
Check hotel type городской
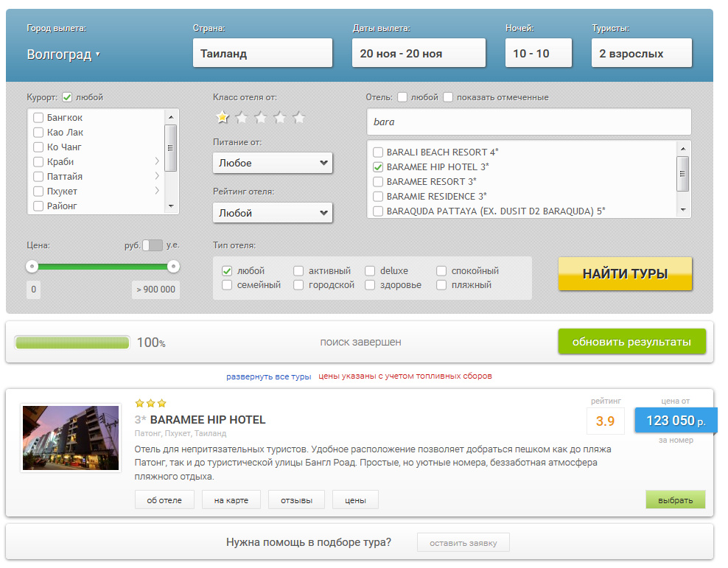(298, 285)
